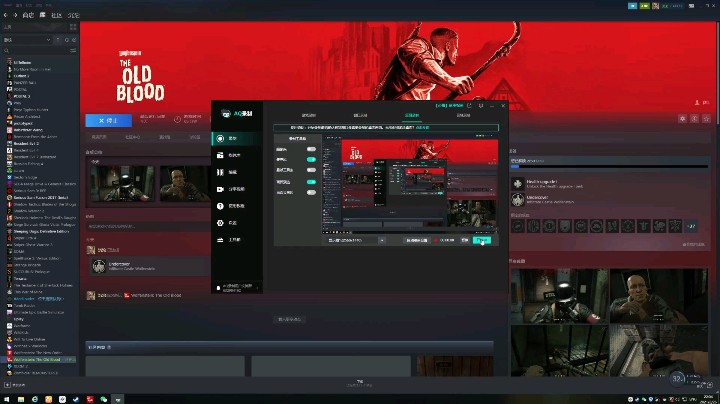The image size is (720, 404).
Task: Click the green button at recorder's bottom right
Action: pyautogui.click(x=482, y=240)
